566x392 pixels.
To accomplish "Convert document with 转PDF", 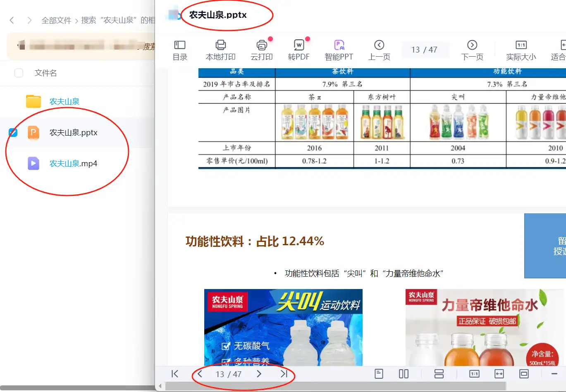I will click(299, 50).
